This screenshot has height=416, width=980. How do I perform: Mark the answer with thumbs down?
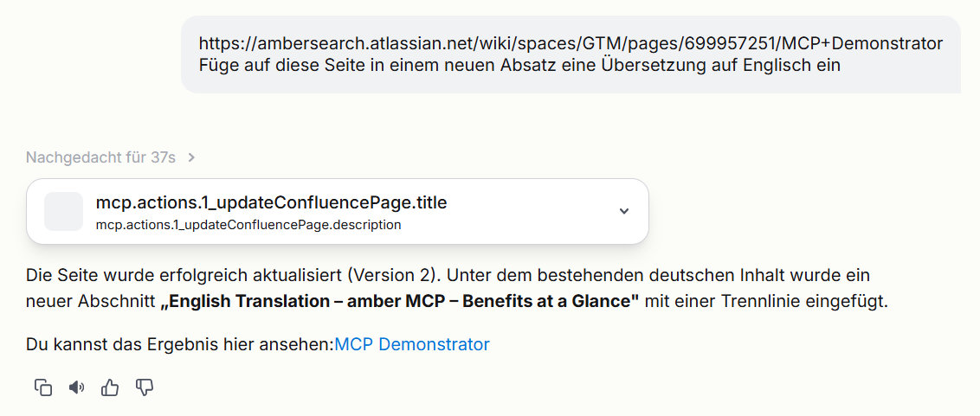[145, 387]
